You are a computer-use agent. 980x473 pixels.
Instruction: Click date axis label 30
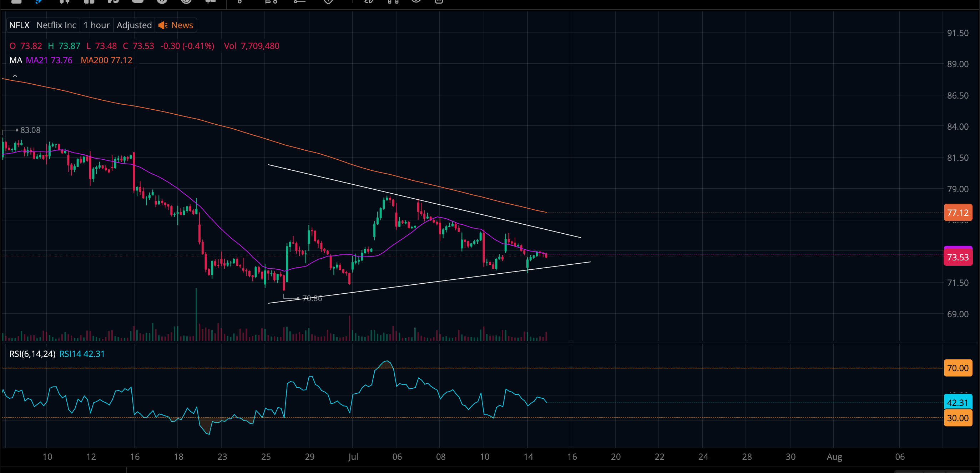791,457
